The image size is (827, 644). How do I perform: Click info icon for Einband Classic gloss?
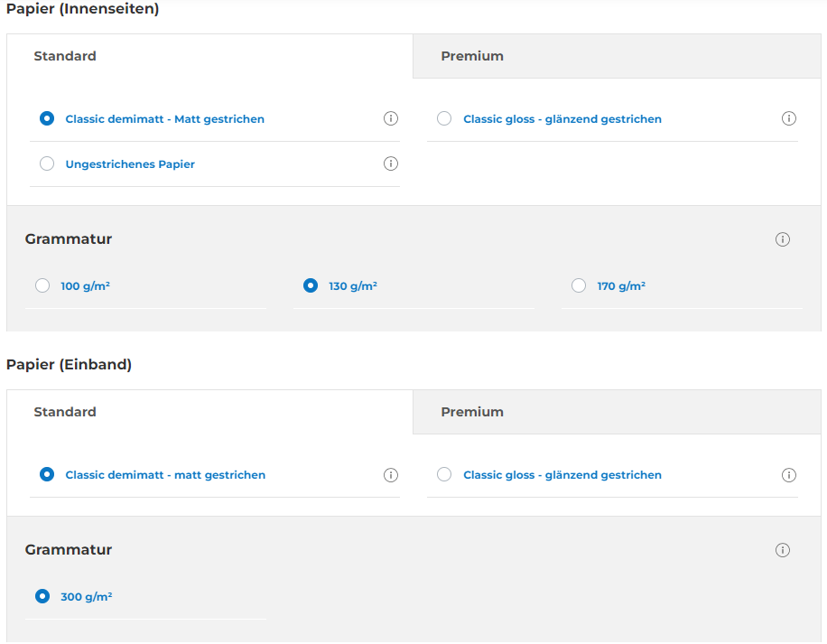tap(789, 475)
